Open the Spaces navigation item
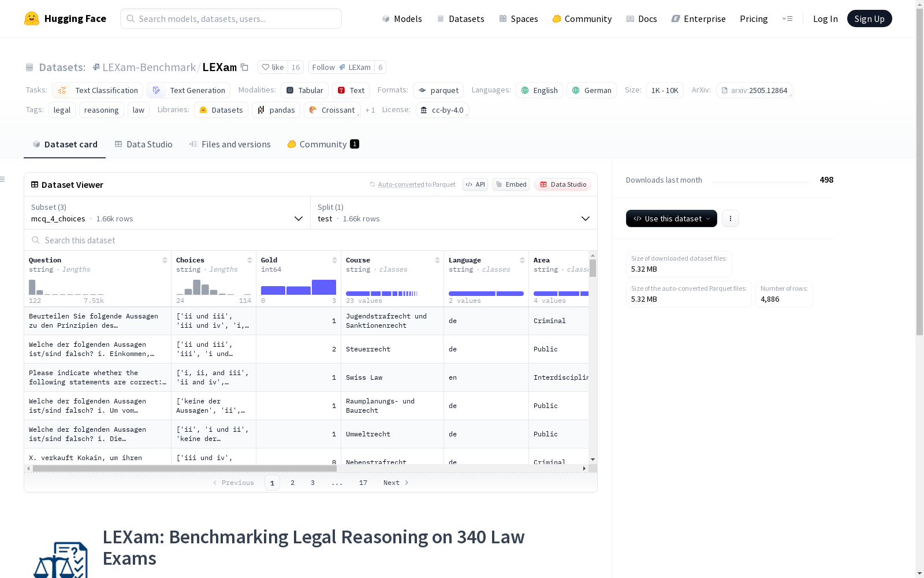The width and height of the screenshot is (924, 578). (x=519, y=18)
